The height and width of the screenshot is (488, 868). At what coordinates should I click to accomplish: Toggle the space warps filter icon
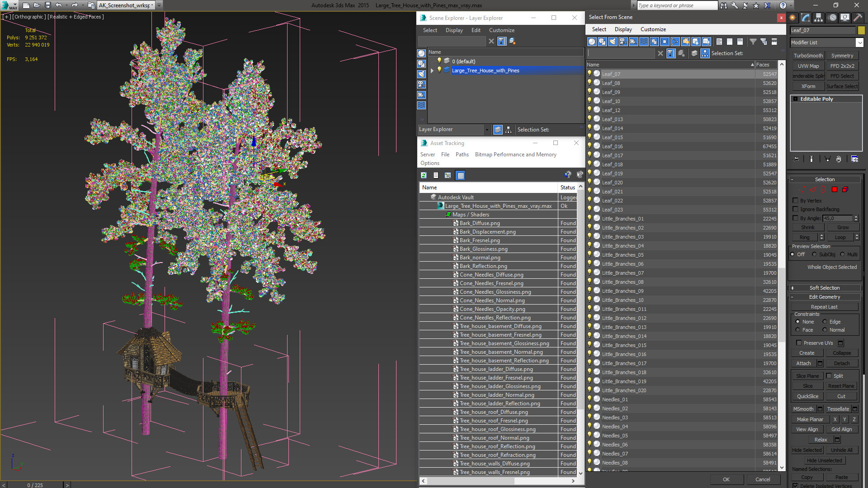(644, 42)
